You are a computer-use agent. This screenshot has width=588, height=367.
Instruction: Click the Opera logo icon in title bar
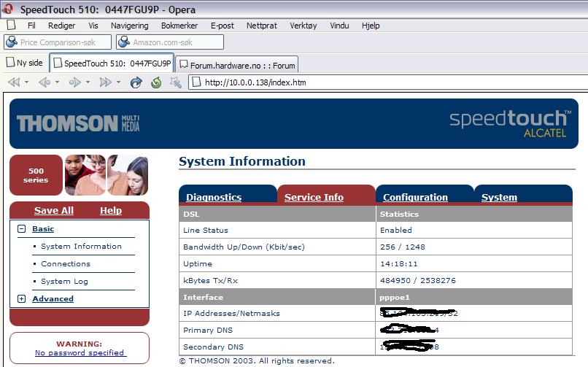click(x=7, y=9)
